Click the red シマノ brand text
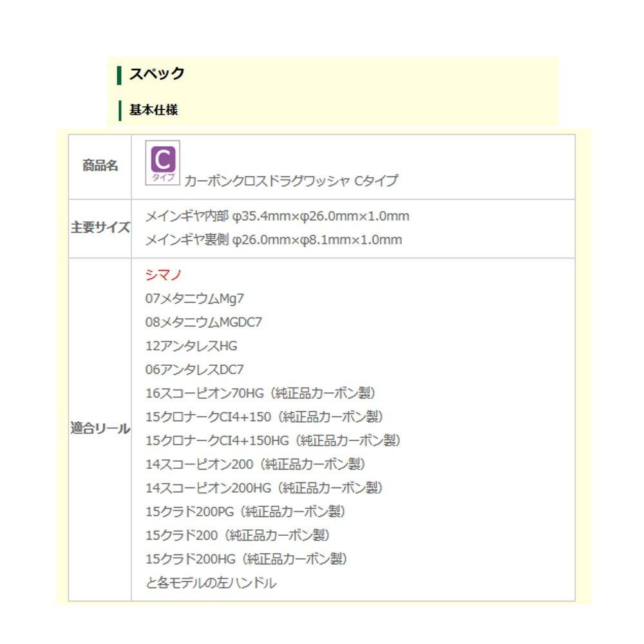 [164, 275]
